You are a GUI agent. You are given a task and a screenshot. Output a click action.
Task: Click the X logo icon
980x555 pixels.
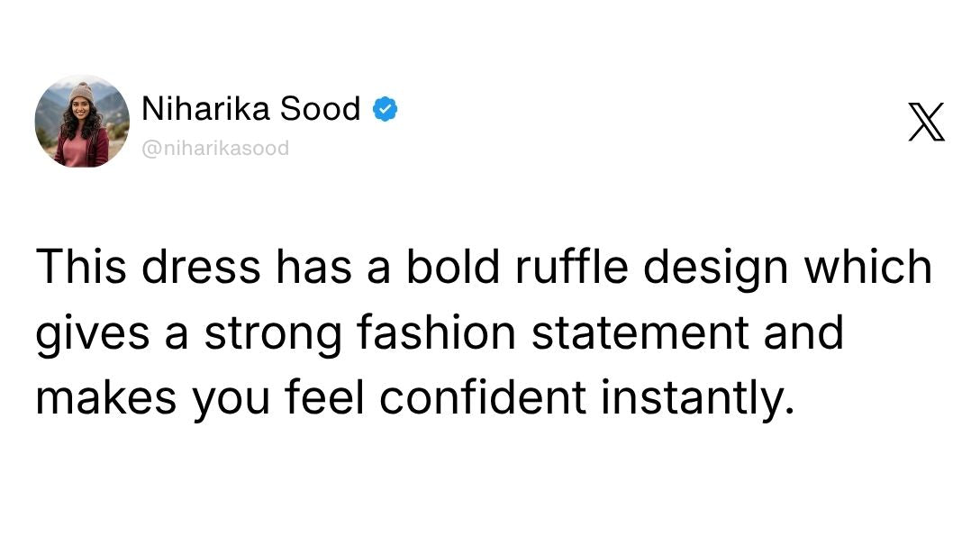pos(926,123)
